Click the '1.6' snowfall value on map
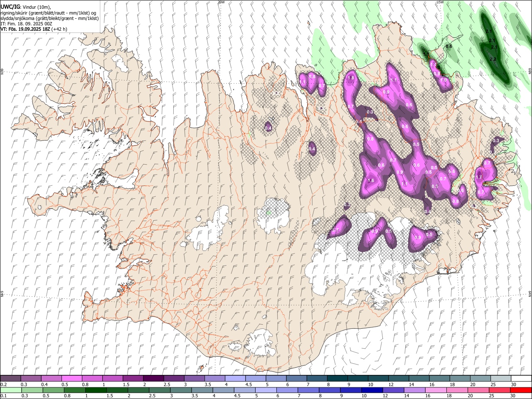The image size is (532, 399). [x=371, y=180]
